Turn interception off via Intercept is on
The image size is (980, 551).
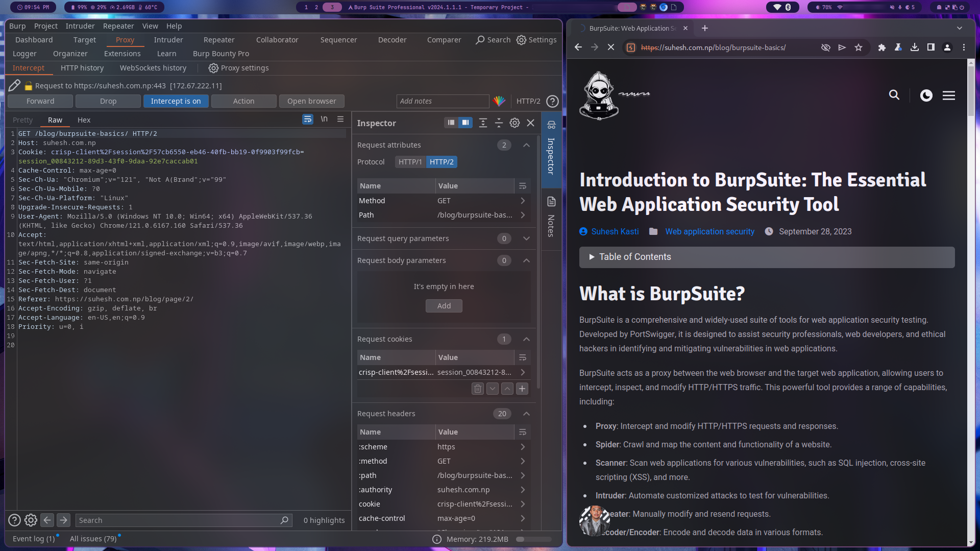tap(176, 101)
